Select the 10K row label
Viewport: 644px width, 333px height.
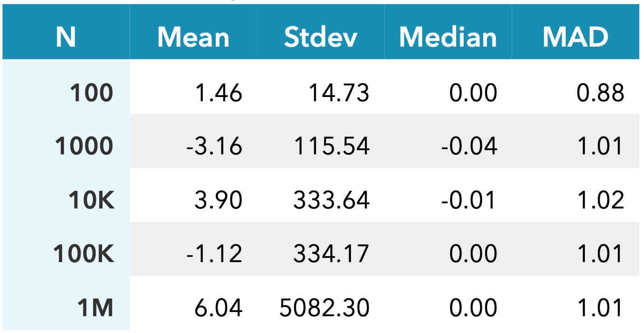91,201
